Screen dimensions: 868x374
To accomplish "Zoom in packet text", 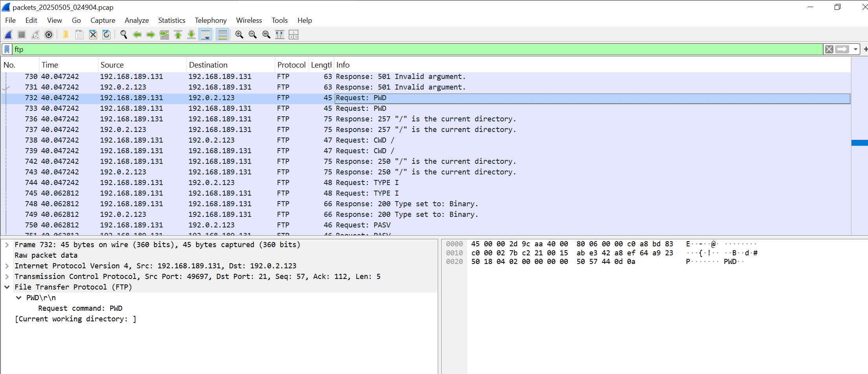I will click(239, 35).
